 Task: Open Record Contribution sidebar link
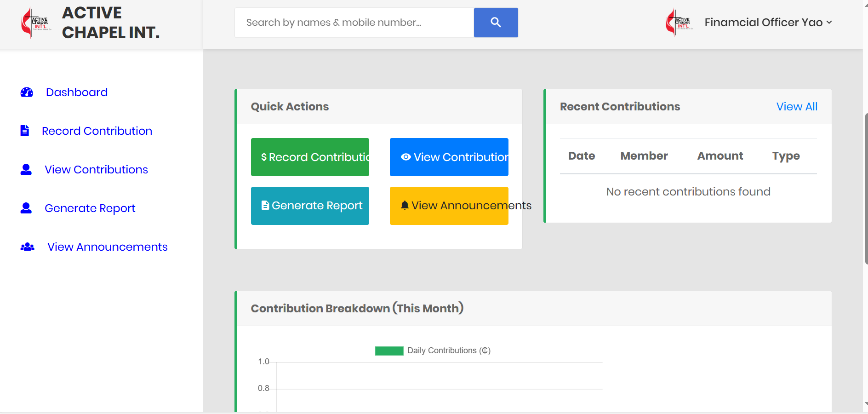(97, 131)
